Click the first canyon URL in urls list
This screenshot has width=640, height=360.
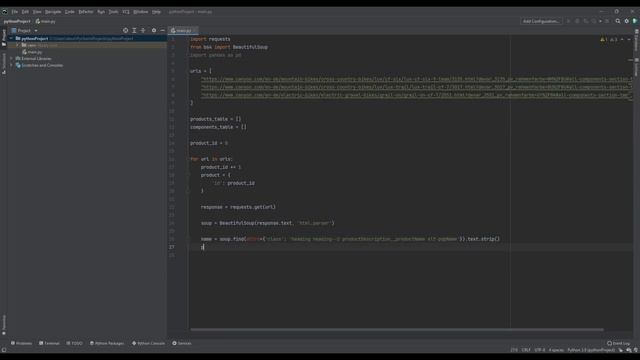coord(416,79)
